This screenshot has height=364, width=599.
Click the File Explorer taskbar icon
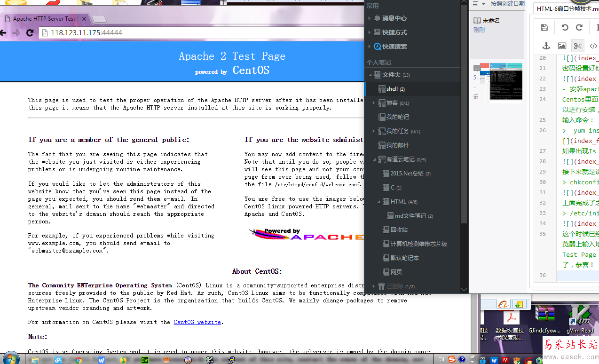pyautogui.click(x=35, y=360)
